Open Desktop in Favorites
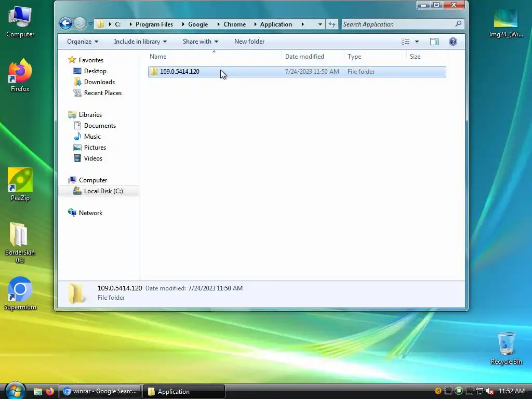 95,71
